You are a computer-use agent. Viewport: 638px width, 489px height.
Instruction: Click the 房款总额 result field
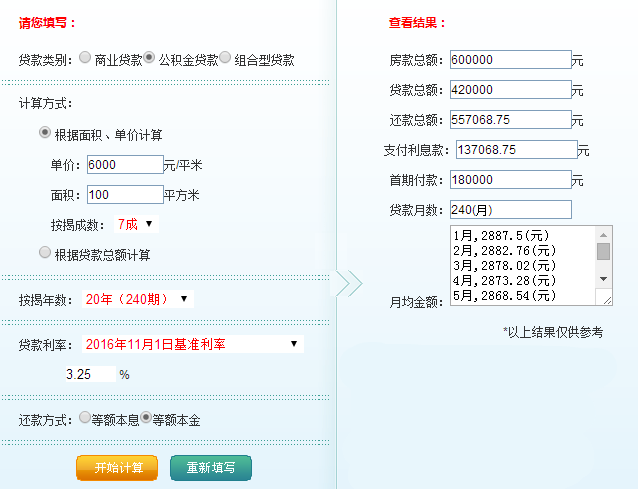[511, 60]
